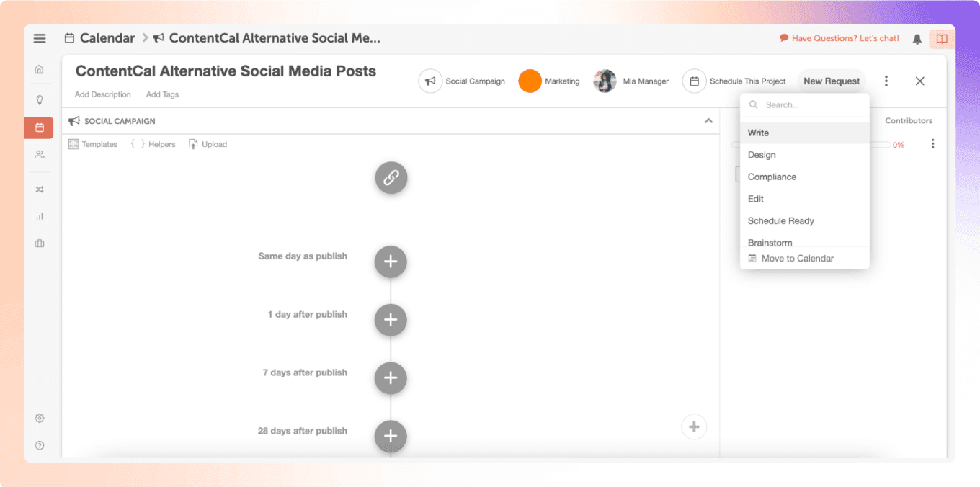Image resolution: width=980 pixels, height=487 pixels.
Task: Open the Help question mark icon
Action: pyautogui.click(x=40, y=445)
